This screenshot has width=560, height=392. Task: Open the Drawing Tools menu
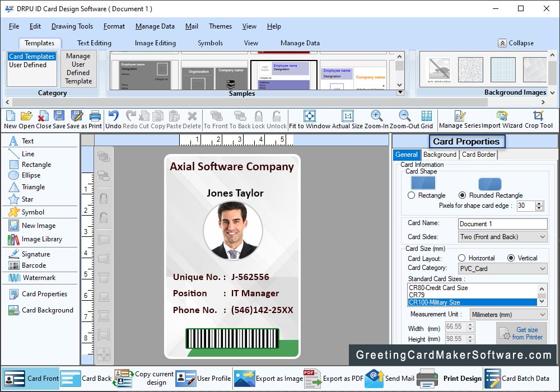point(72,26)
